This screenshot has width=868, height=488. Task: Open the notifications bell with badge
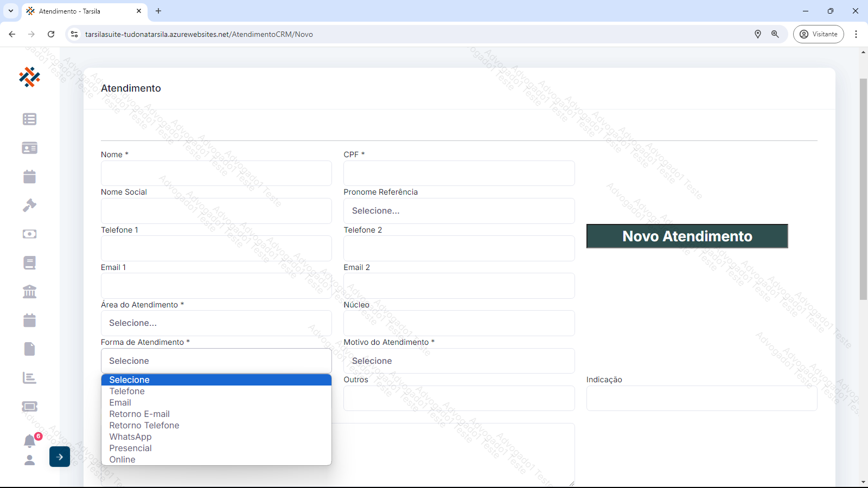click(29, 441)
